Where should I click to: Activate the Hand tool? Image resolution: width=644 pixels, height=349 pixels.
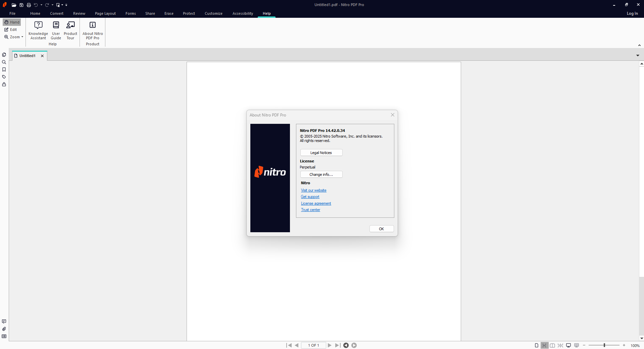click(x=12, y=22)
